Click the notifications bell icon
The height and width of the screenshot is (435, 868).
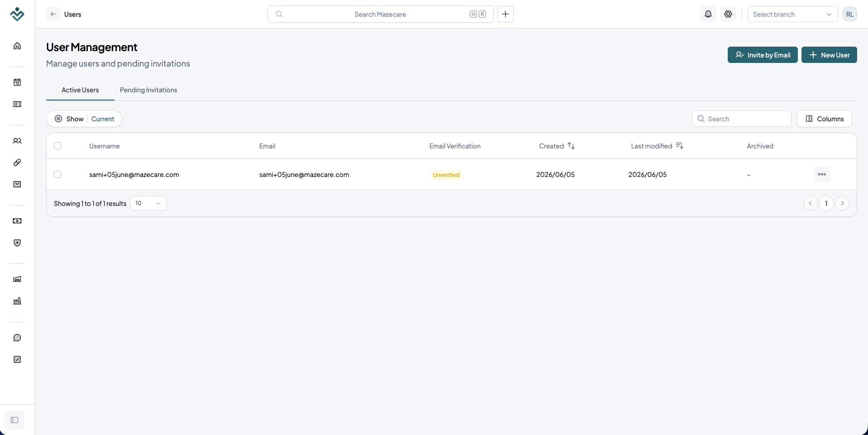tap(708, 14)
